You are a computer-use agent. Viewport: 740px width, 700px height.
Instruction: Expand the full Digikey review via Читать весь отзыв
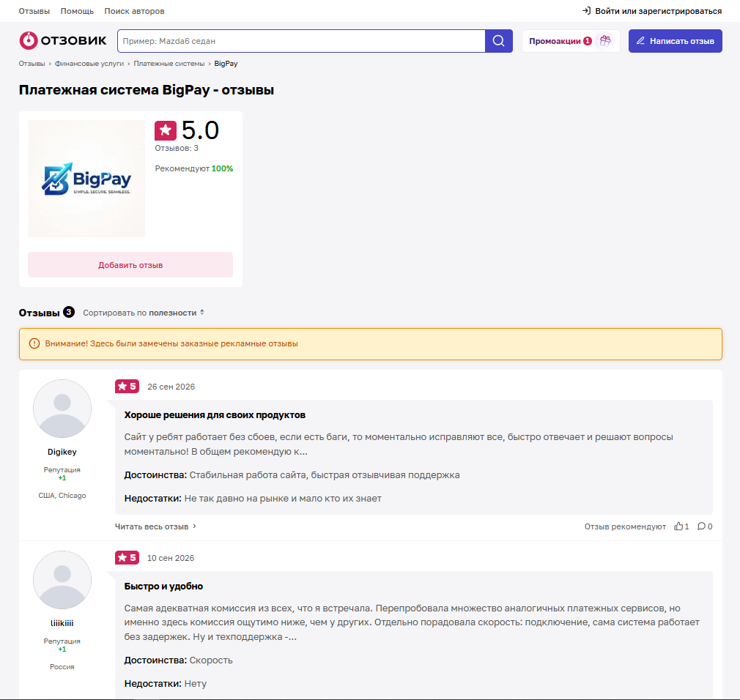[155, 526]
